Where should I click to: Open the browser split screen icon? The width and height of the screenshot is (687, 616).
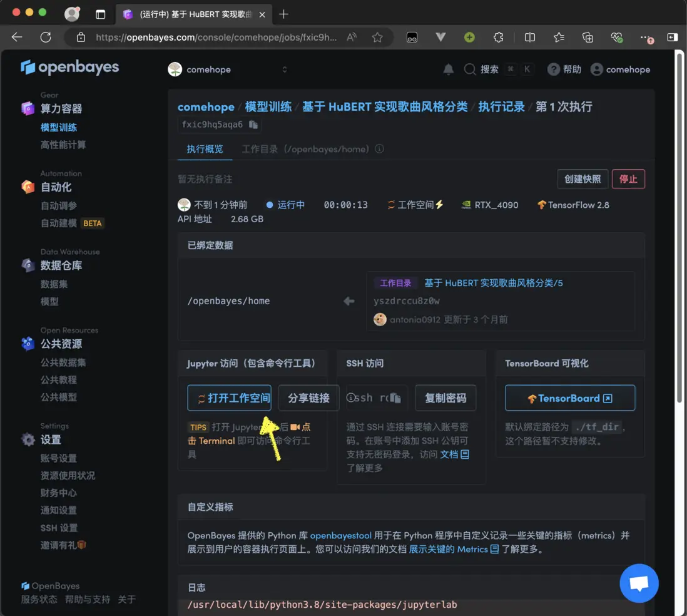(x=530, y=38)
